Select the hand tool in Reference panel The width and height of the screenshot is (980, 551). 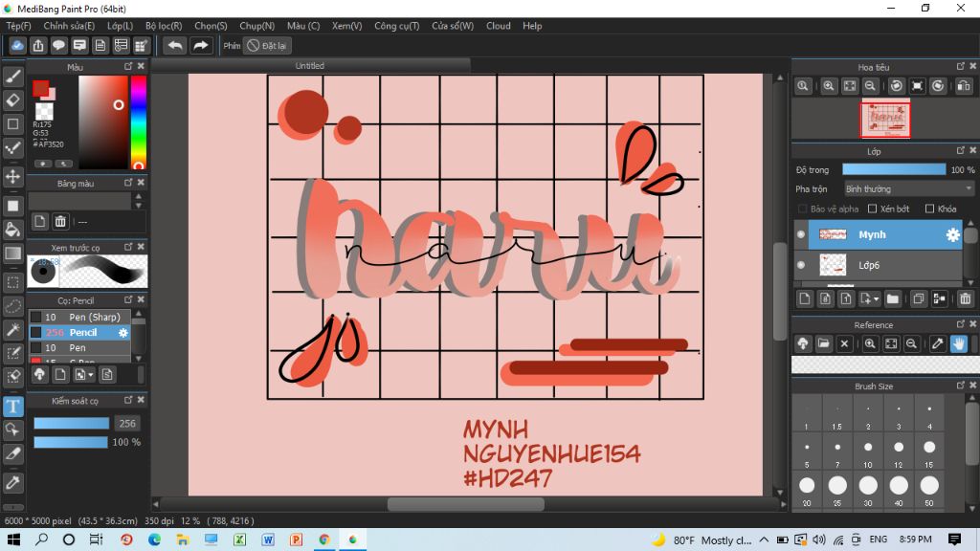pyautogui.click(x=959, y=343)
